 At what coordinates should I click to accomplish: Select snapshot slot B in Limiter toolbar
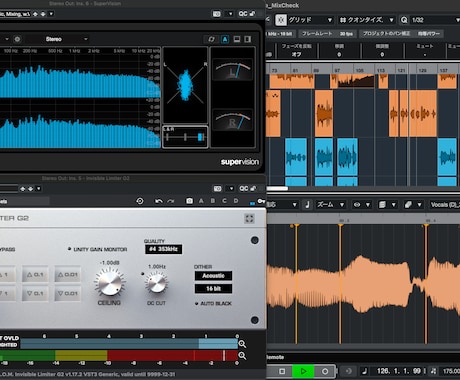(213, 201)
